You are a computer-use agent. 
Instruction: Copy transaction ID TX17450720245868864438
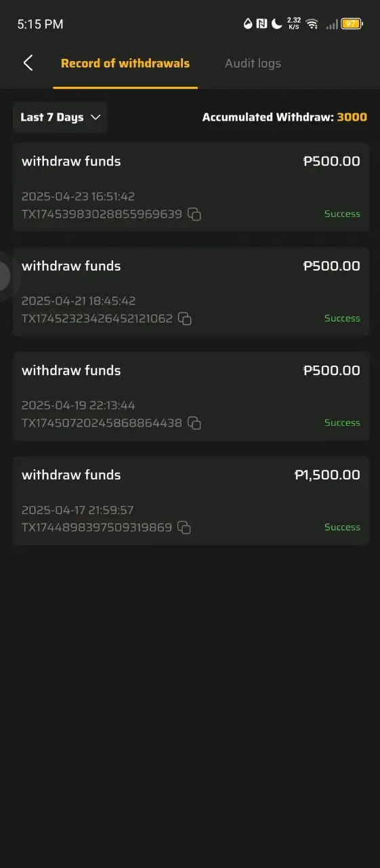tap(194, 423)
